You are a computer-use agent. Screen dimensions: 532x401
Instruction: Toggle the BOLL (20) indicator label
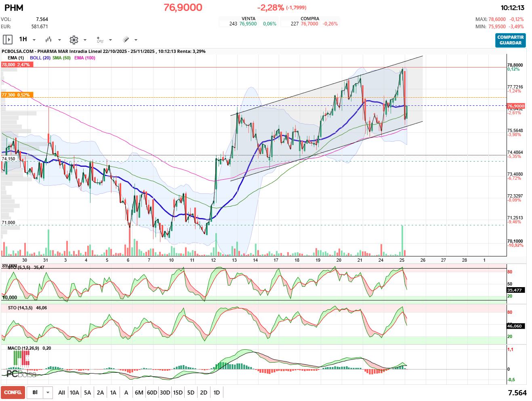40,58
